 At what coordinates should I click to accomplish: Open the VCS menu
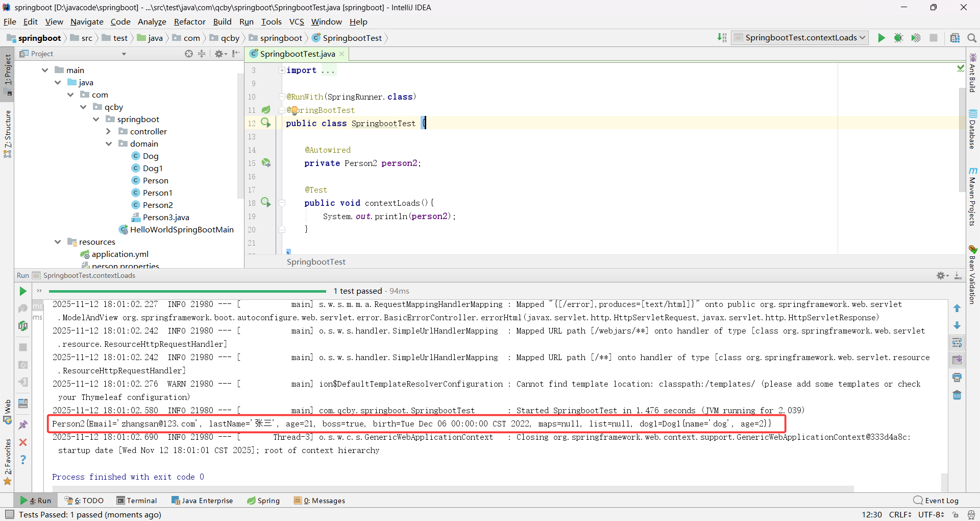point(297,21)
